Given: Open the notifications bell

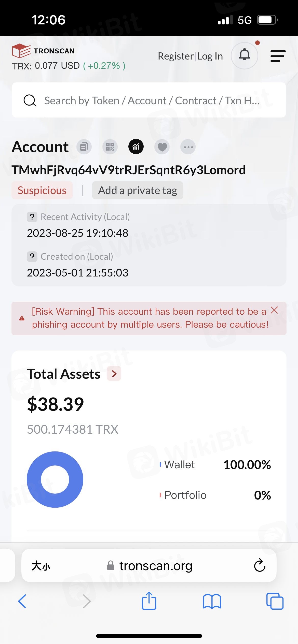Looking at the screenshot, I should (x=245, y=55).
